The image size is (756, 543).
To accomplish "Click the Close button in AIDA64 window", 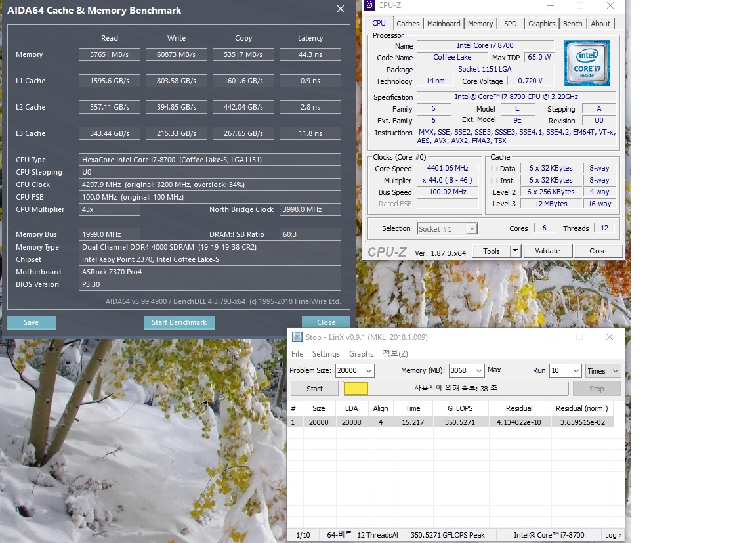I will (x=326, y=322).
